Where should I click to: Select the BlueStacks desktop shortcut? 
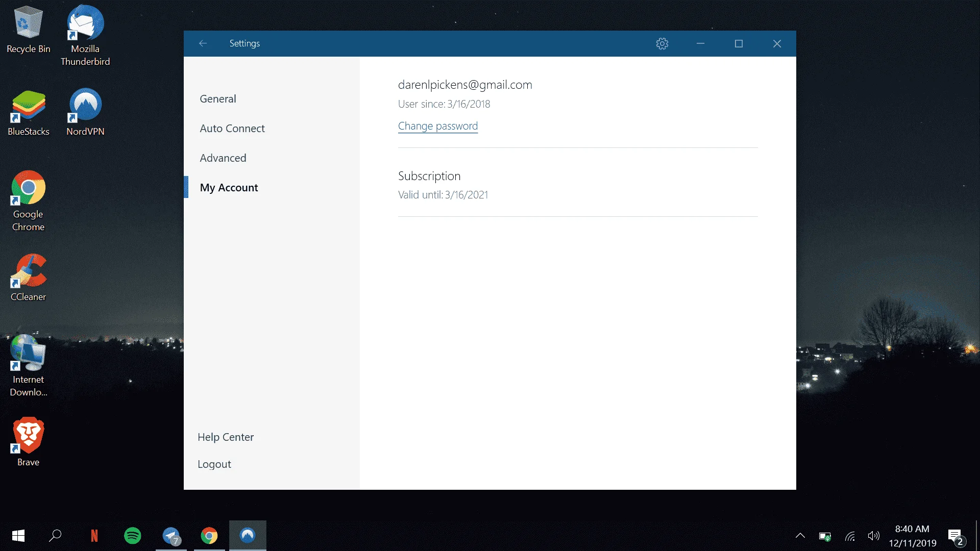coord(29,113)
